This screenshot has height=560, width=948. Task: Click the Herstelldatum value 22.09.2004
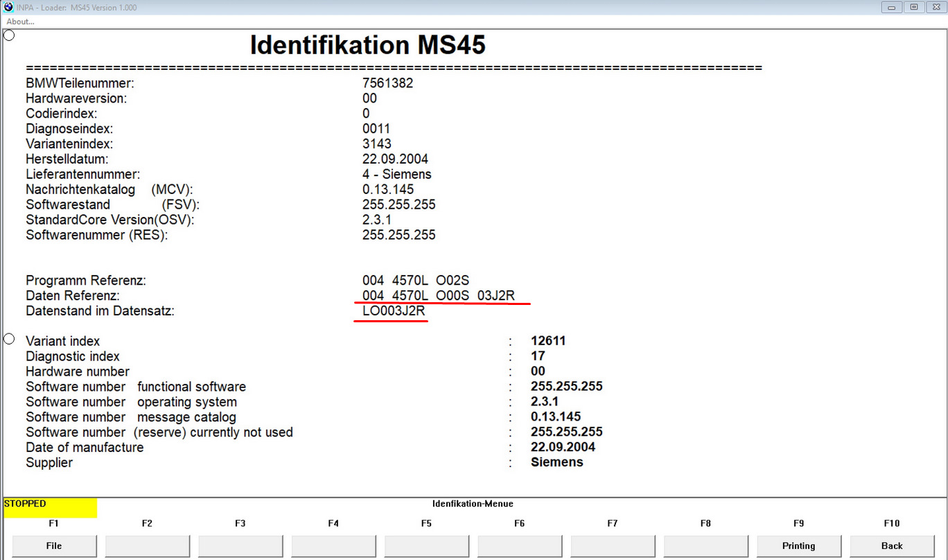click(x=394, y=159)
